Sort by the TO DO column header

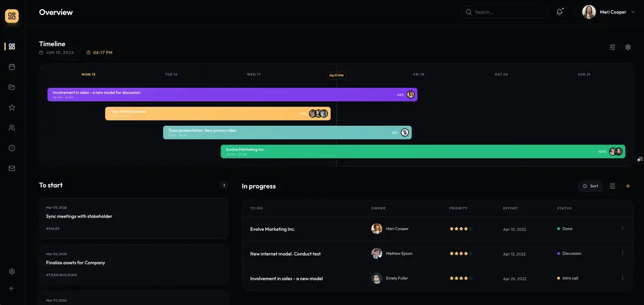tap(256, 208)
